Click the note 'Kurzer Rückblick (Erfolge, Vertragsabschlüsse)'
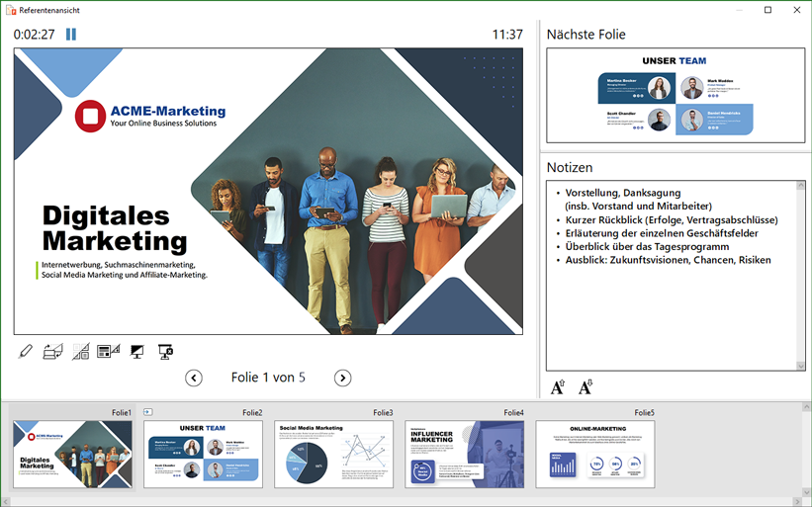This screenshot has width=812, height=507. [672, 219]
